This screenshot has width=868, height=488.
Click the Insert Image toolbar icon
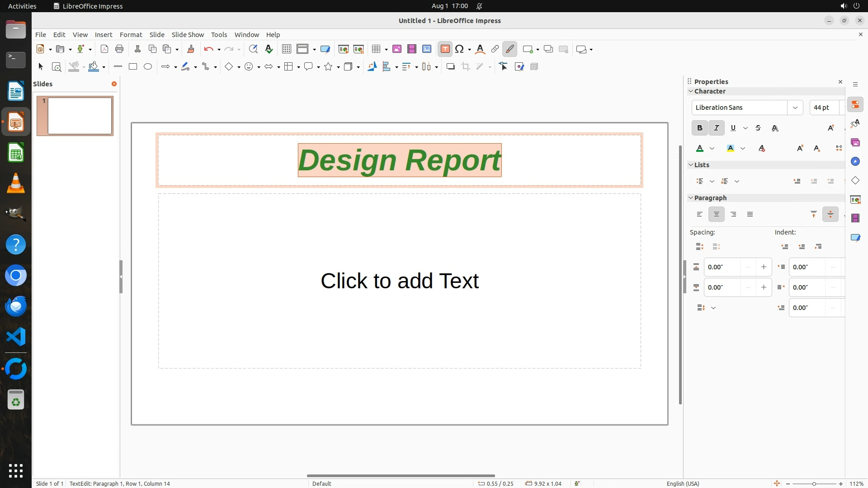click(x=397, y=49)
